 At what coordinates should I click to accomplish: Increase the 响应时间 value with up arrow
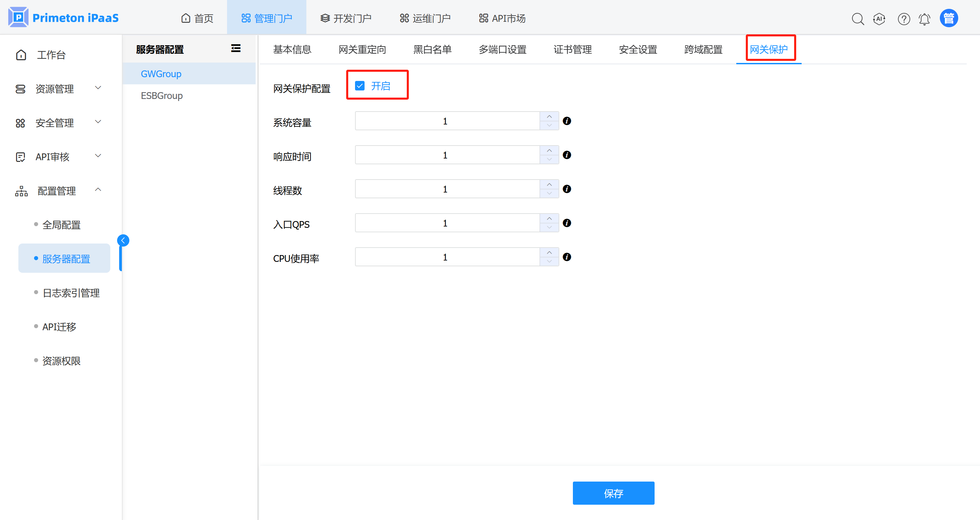click(x=549, y=151)
